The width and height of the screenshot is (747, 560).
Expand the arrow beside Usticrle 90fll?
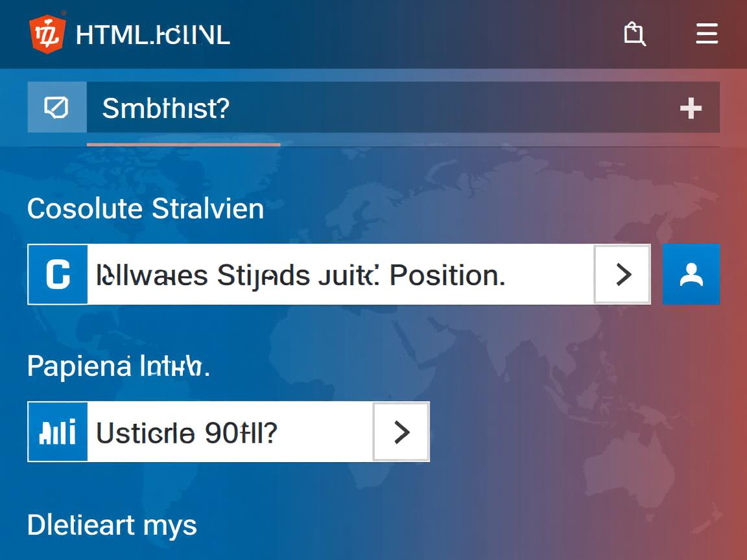pyautogui.click(x=401, y=432)
